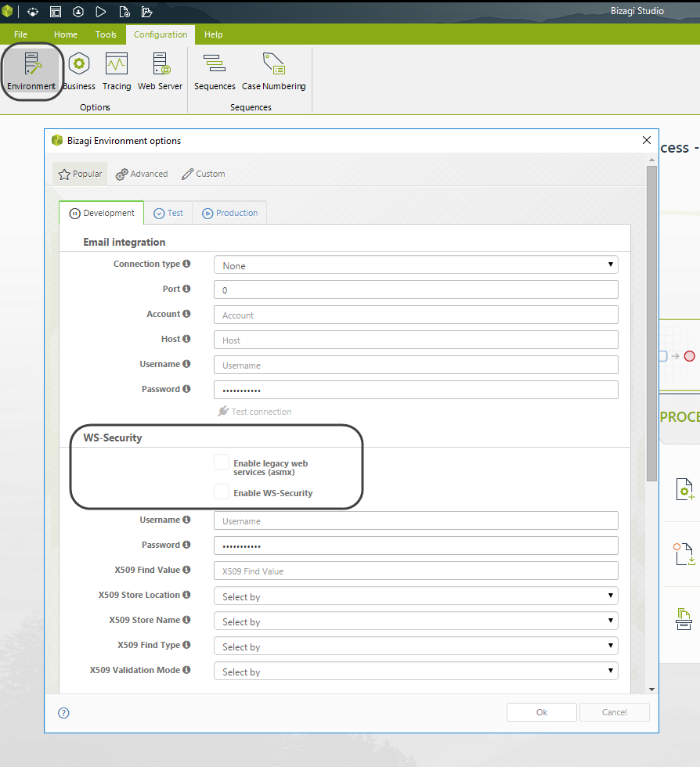Select Test environment tab
Image resolution: width=700 pixels, height=767 pixels.
[x=168, y=213]
